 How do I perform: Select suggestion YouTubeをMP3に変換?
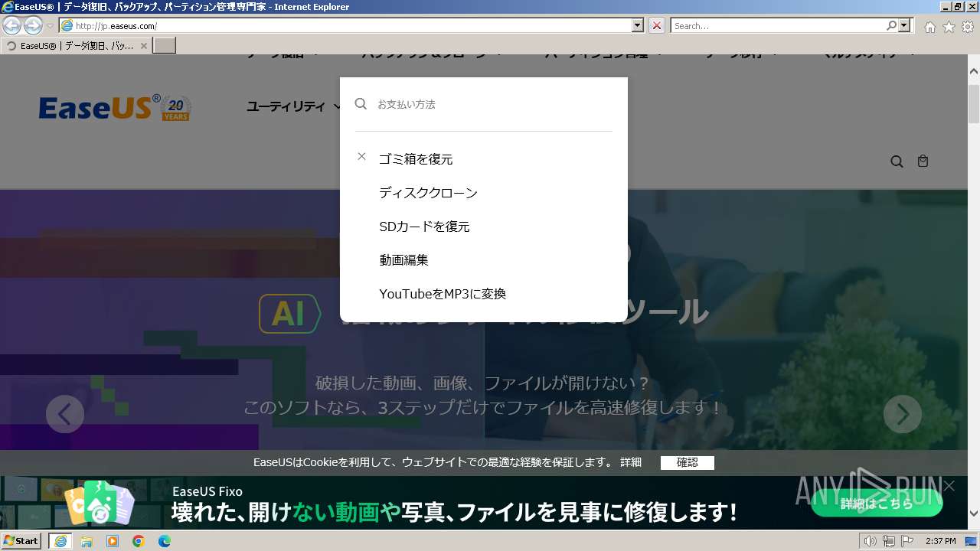(443, 294)
